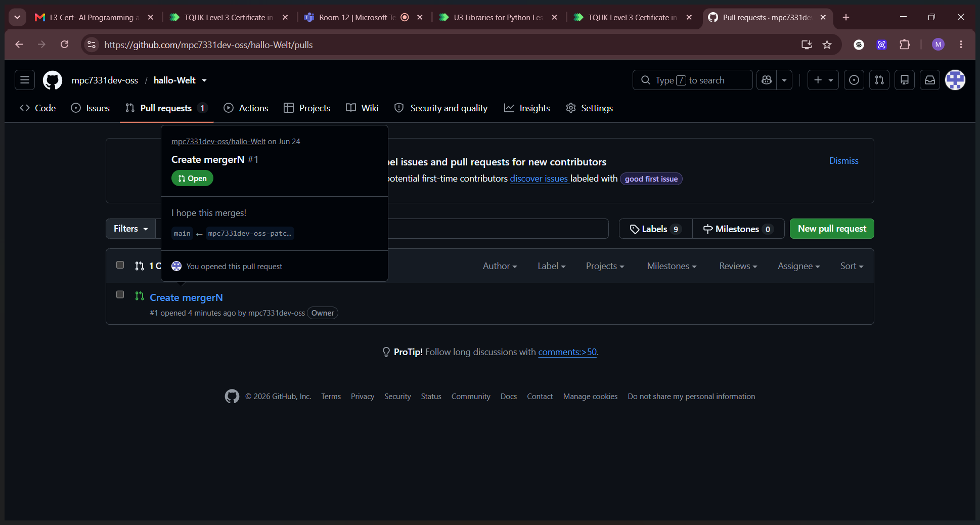Click the good first issue label

point(651,179)
